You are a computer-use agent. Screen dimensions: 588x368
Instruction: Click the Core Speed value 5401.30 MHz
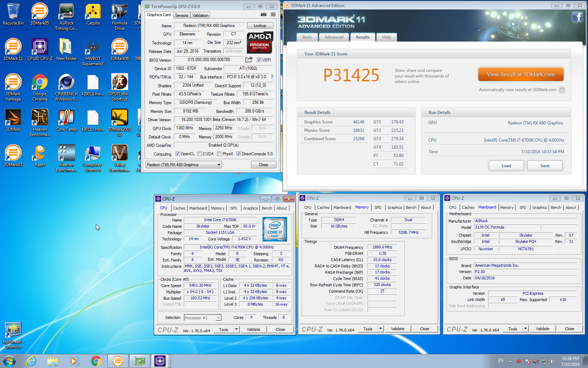[200, 286]
